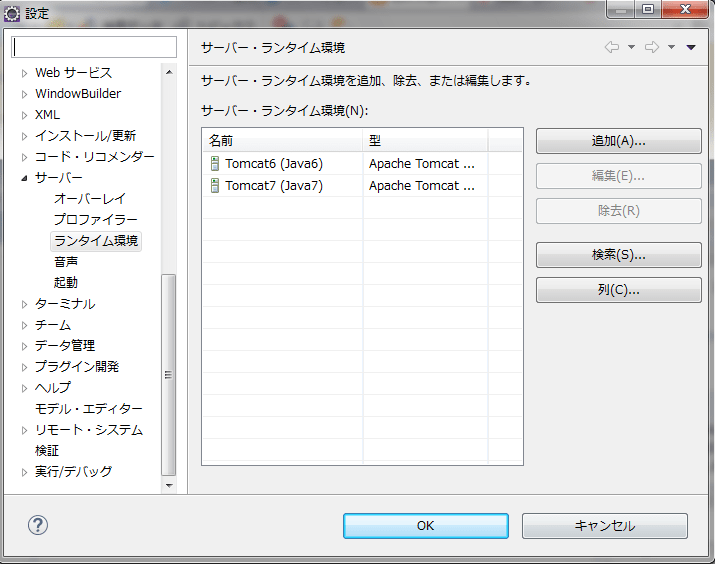Viewport: 715px width, 564px height.
Task: Select the Tomcat6 (Java6) row
Action: 363,164
